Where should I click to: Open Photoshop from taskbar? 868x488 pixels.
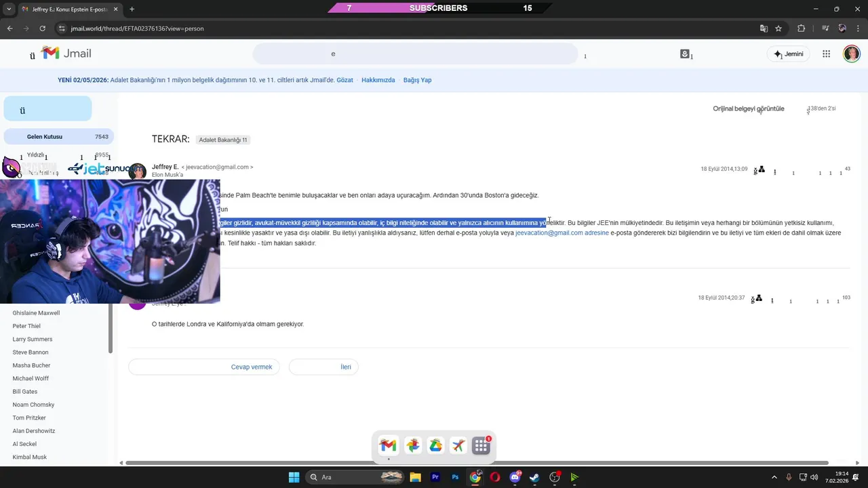click(x=455, y=477)
